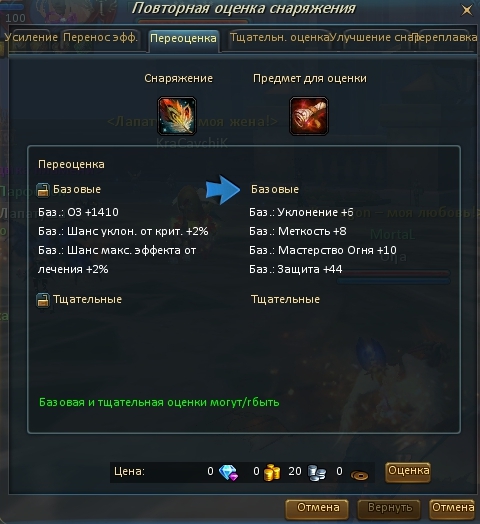
Task: Click the left Отмена button
Action: pyautogui.click(x=317, y=509)
